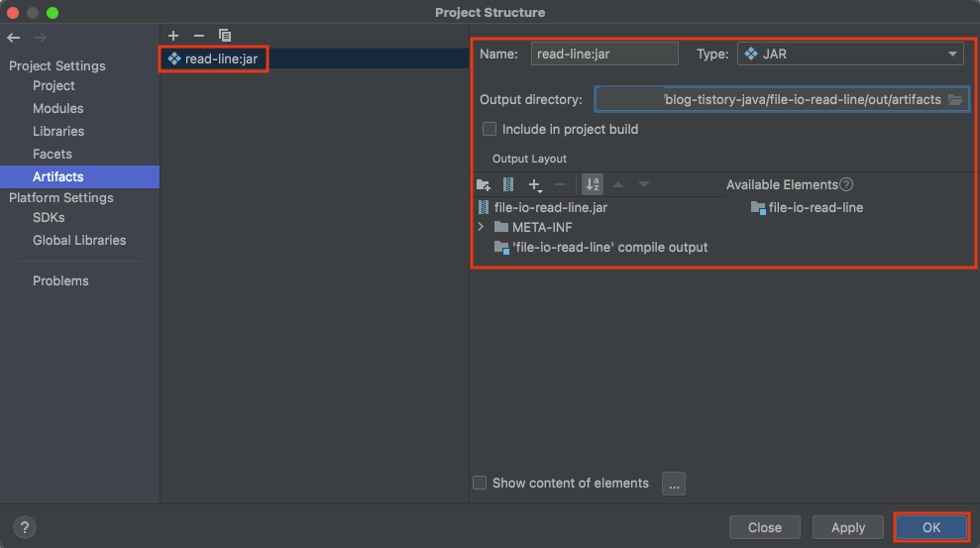Go back using the left arrow
Viewport: 980px width, 548px height.
click(x=14, y=38)
